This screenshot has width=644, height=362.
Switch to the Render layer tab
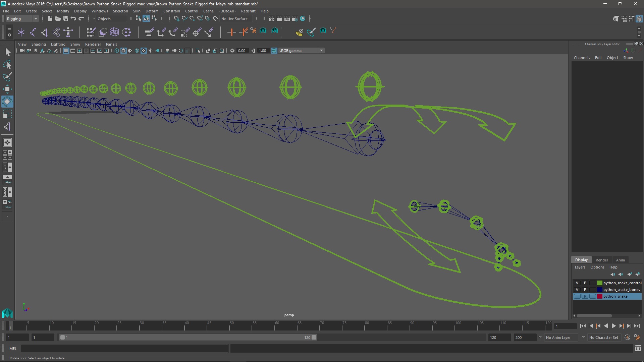601,260
